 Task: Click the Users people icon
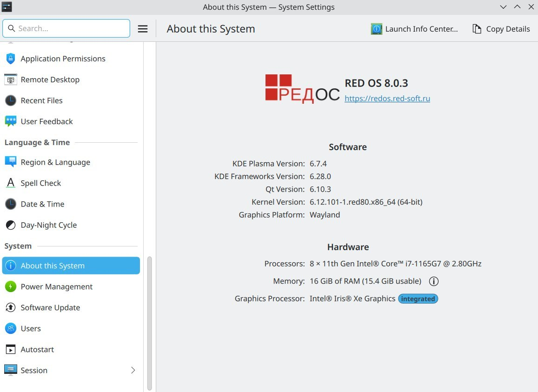pos(11,328)
